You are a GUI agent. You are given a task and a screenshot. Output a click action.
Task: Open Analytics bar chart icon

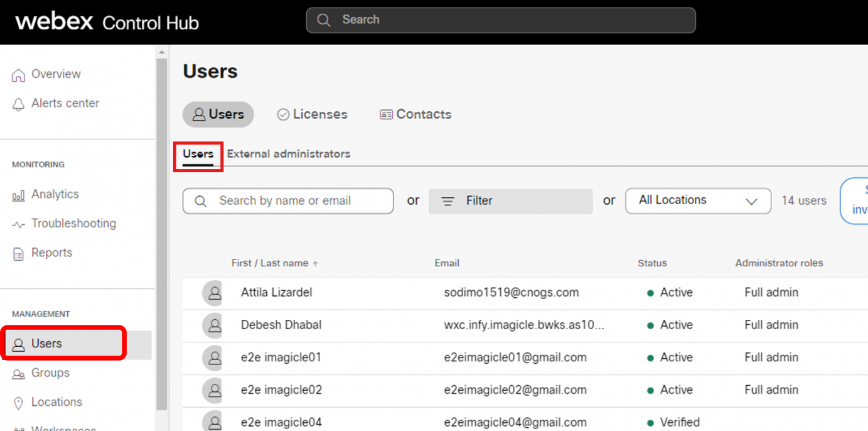[x=18, y=195]
